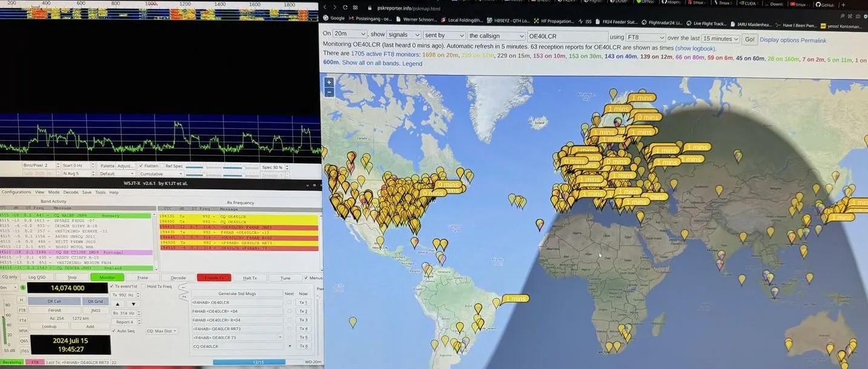The image size is (868, 369).
Task: Click the Generate Std Msgs button
Action: coord(237,293)
